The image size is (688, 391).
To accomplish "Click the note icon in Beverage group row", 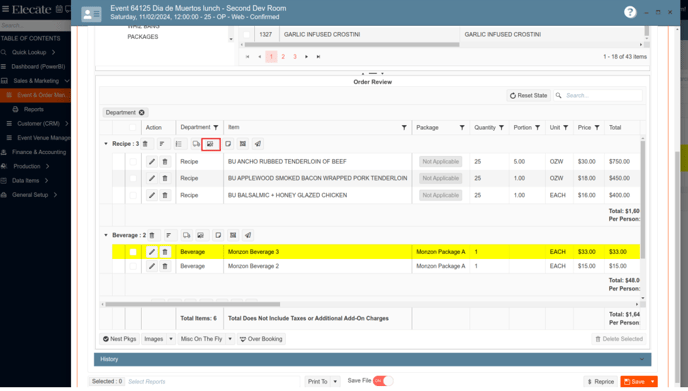I will pos(218,236).
